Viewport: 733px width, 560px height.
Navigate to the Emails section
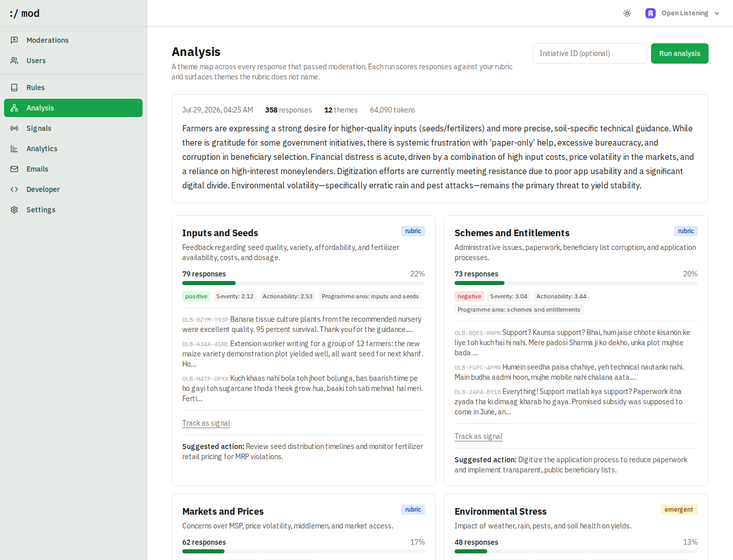pos(73,169)
